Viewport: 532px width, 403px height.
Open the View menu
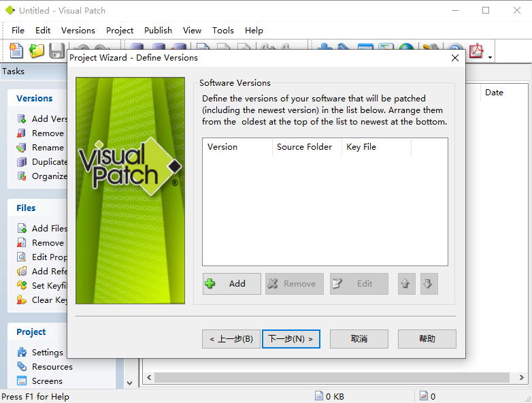(192, 31)
